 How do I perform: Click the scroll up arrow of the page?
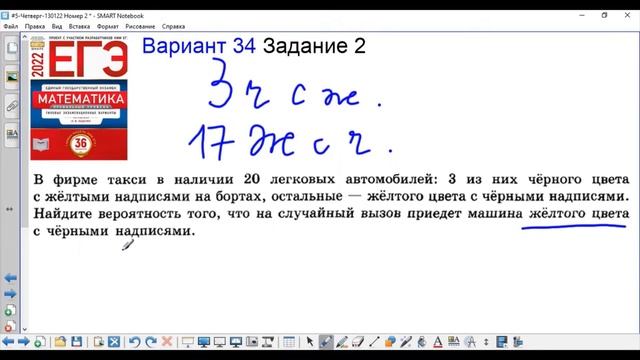tap(24, 37)
